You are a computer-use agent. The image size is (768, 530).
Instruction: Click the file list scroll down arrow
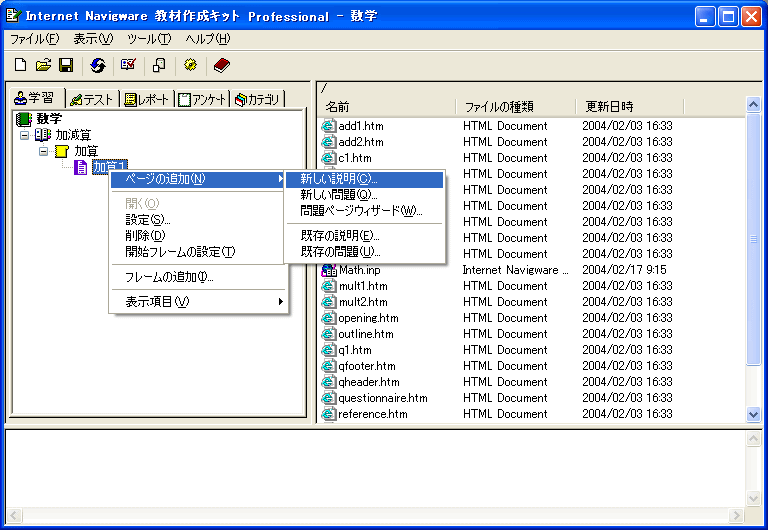coord(754,414)
